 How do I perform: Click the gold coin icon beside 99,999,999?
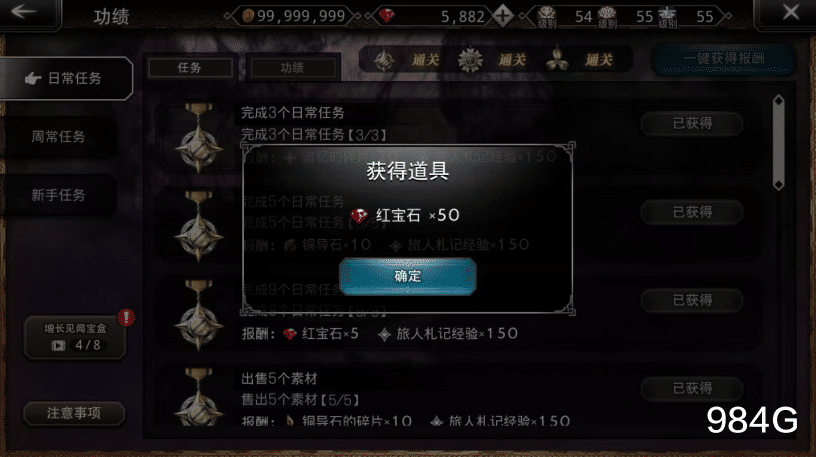248,16
